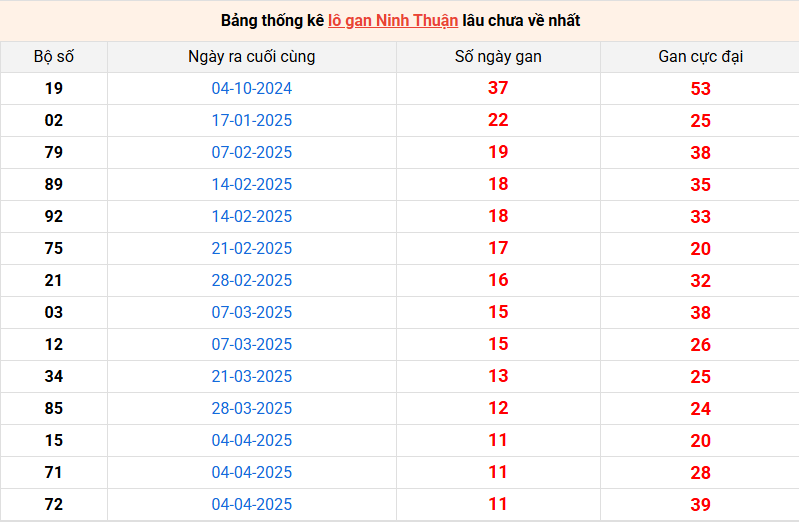
Task: Click the date 14-02-2025 in row 89
Action: [x=251, y=185]
